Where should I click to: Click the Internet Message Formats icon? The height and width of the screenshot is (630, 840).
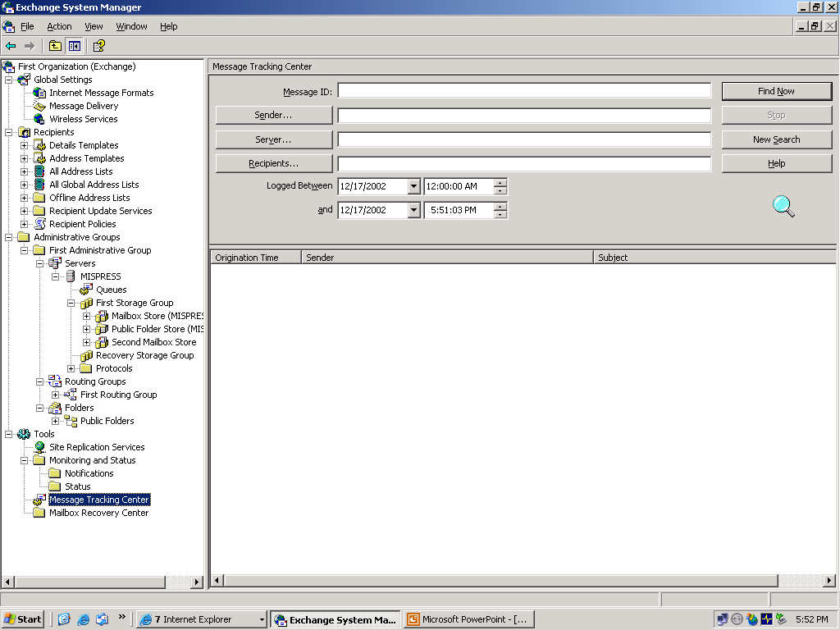[39, 93]
